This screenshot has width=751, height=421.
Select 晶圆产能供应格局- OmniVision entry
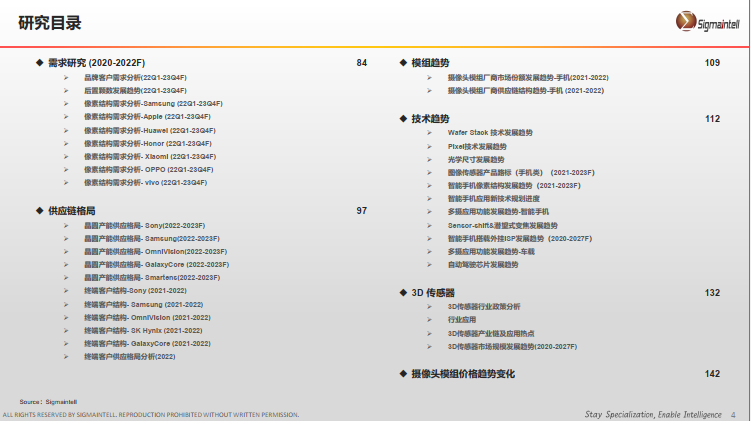[155, 252]
